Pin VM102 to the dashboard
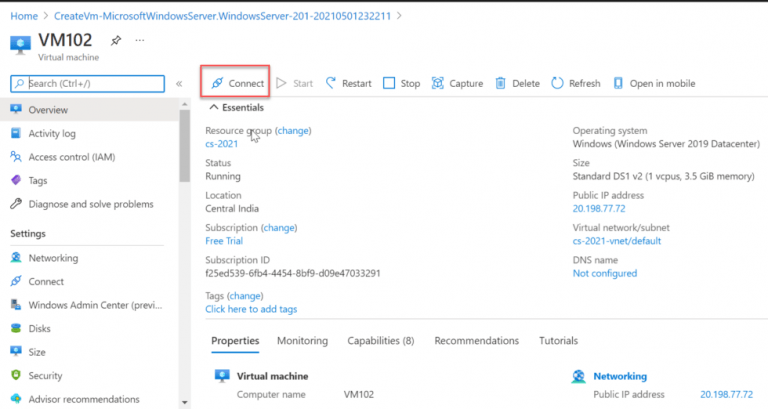768x409 pixels. click(115, 40)
